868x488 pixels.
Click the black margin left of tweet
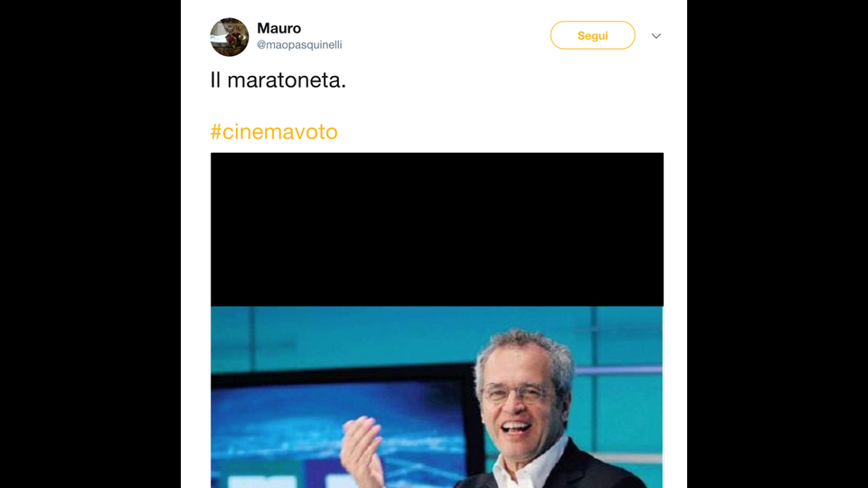tap(90, 244)
